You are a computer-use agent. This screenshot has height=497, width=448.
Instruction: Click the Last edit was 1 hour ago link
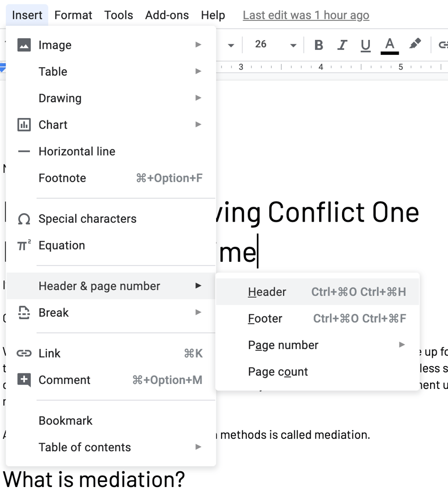pos(306,15)
